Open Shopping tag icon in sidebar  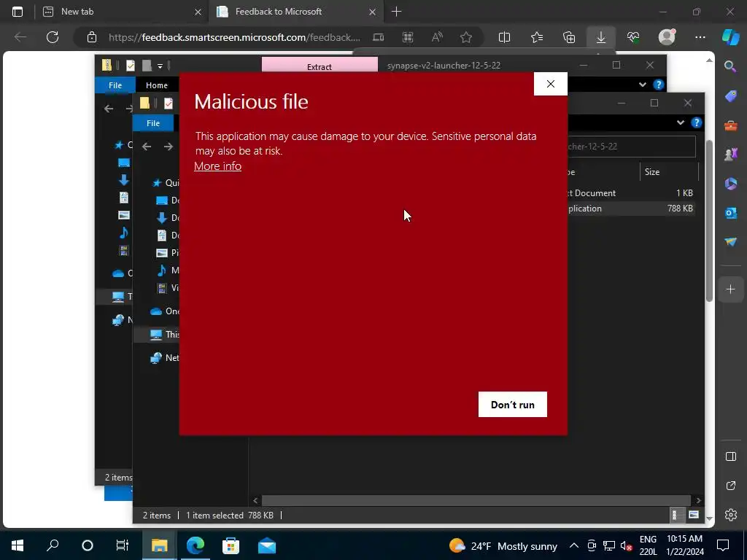pos(730,96)
